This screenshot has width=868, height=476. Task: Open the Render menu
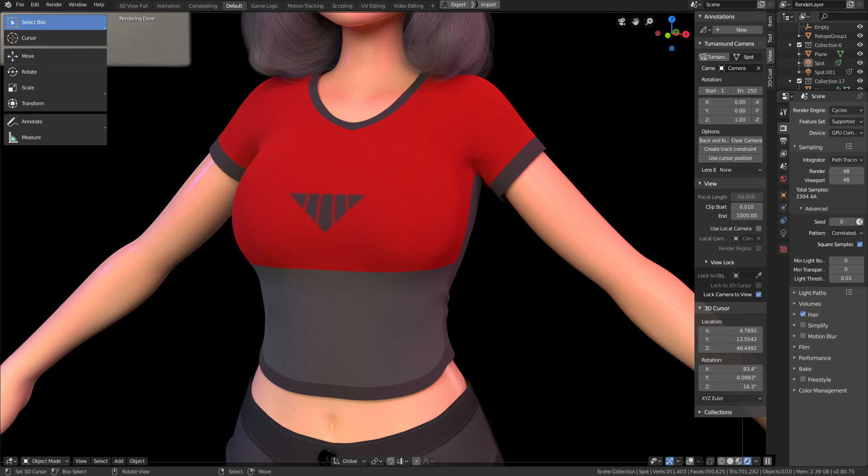pos(54,5)
